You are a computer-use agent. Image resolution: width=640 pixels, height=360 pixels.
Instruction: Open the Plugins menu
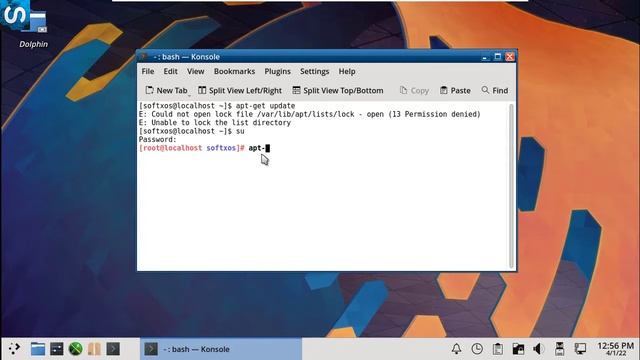tap(278, 71)
